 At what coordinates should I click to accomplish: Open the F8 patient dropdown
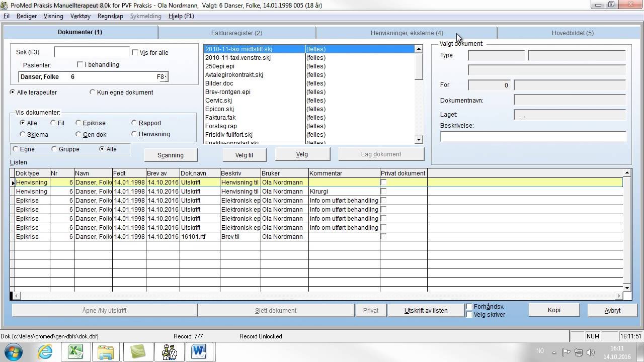(162, 77)
